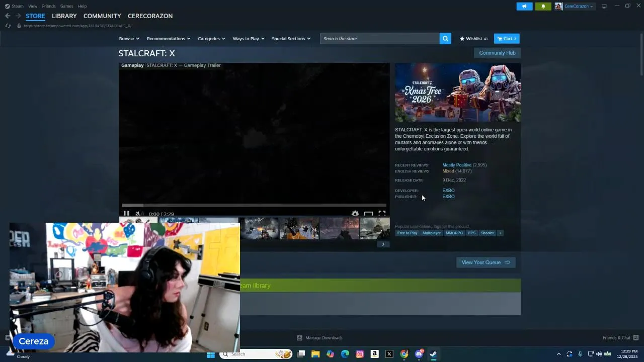Open Google Chrome from the taskbar

tap(404, 354)
